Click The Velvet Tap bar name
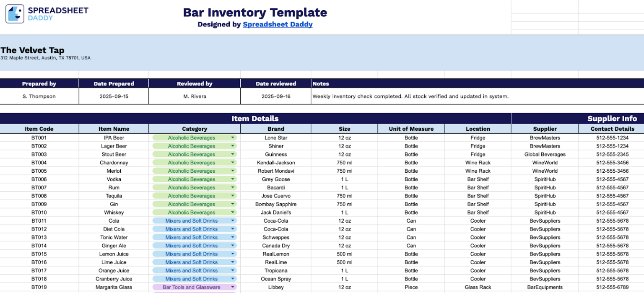The image size is (644, 293). (32, 50)
